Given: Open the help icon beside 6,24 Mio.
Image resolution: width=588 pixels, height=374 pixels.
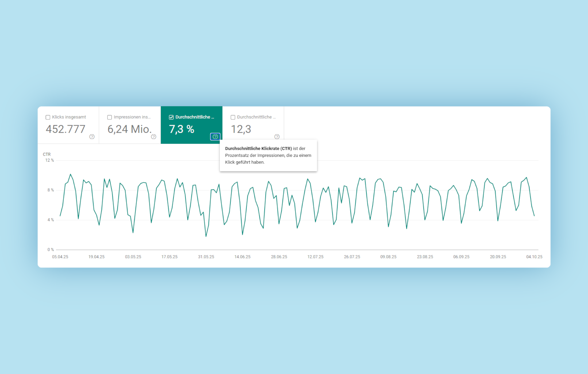Looking at the screenshot, I should pos(154,137).
